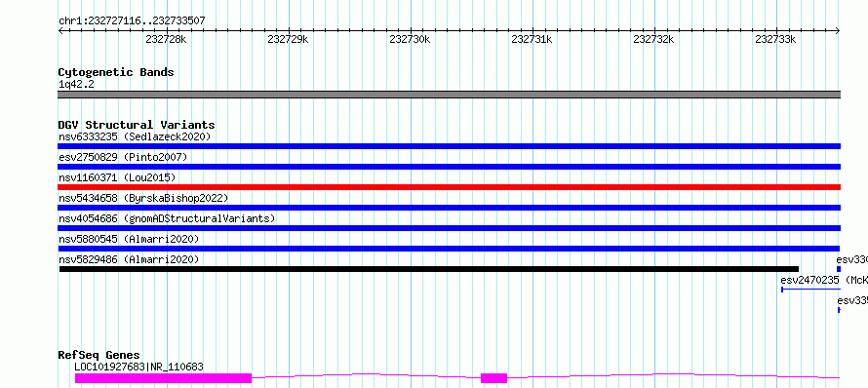868x388 pixels.
Task: Click the LOC101927683|NR_110683 gene label
Action: pos(138,367)
